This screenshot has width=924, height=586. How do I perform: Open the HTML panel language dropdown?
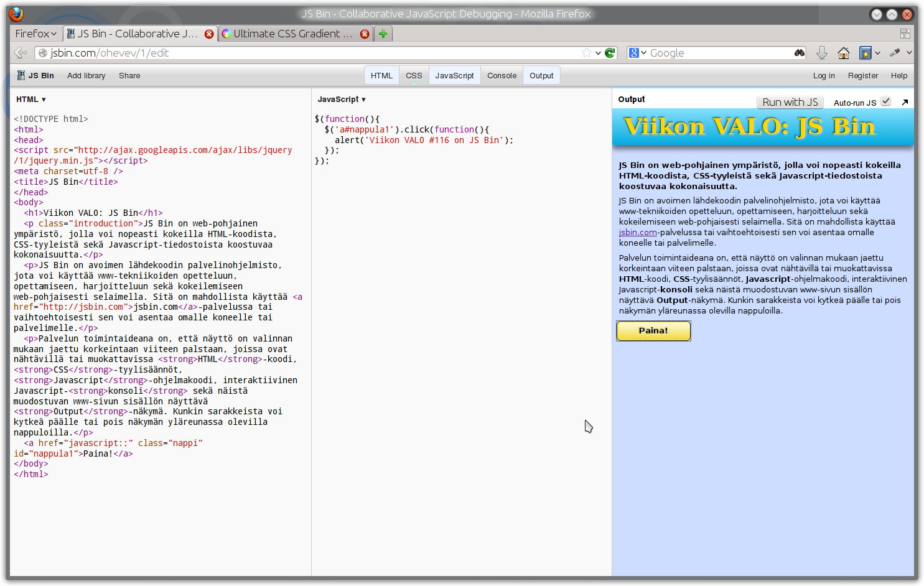(31, 100)
